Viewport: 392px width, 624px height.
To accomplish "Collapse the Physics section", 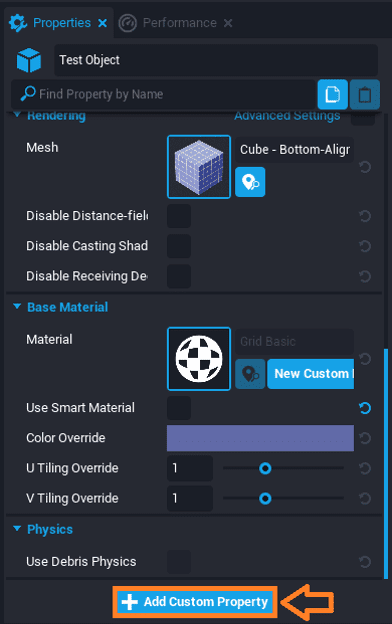I will (x=17, y=528).
